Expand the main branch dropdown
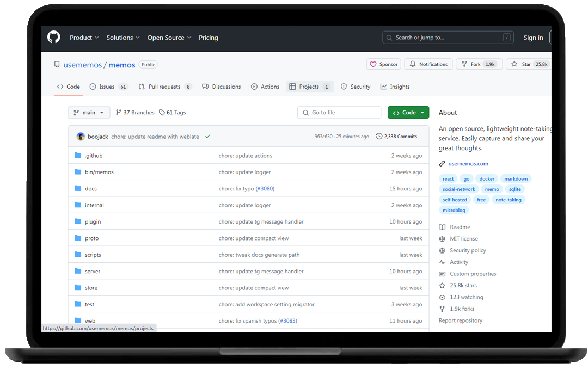The height and width of the screenshot is (370, 588). click(89, 113)
